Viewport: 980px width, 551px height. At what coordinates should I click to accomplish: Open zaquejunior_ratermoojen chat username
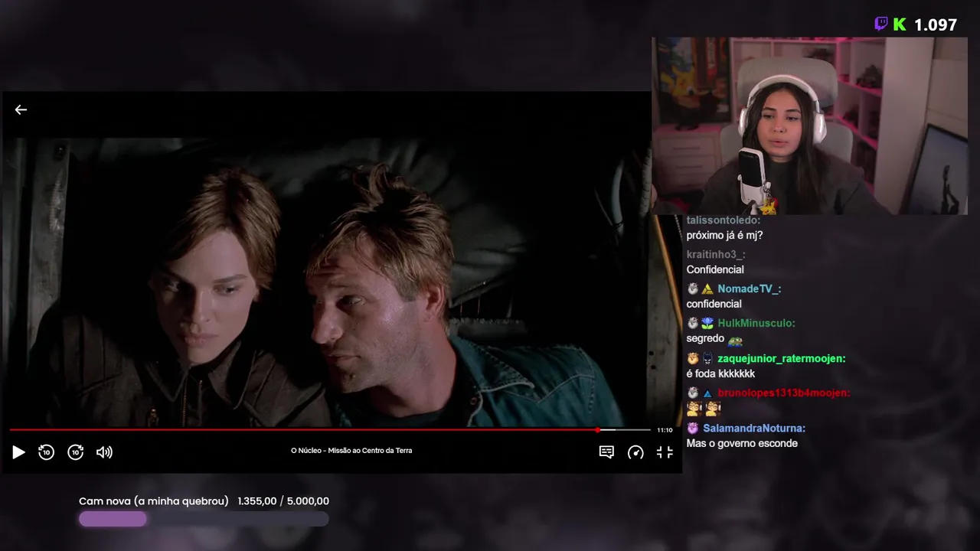click(782, 359)
